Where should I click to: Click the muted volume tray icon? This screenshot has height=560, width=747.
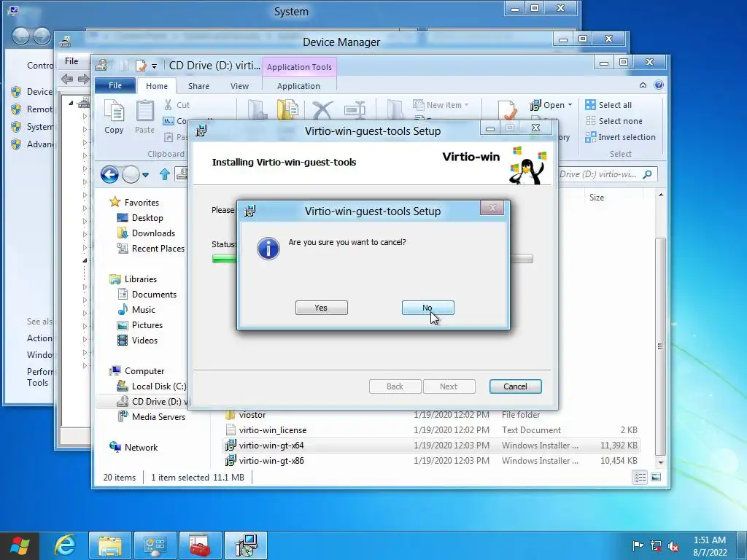point(673,545)
